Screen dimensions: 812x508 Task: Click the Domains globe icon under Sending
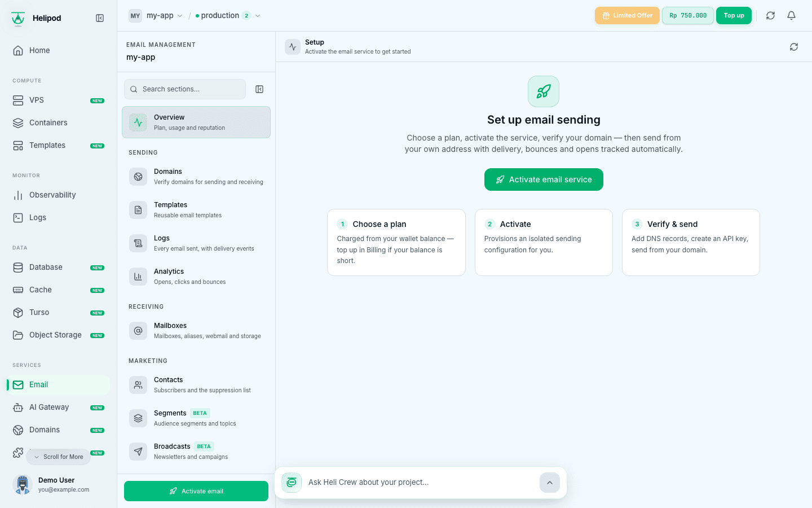click(138, 177)
